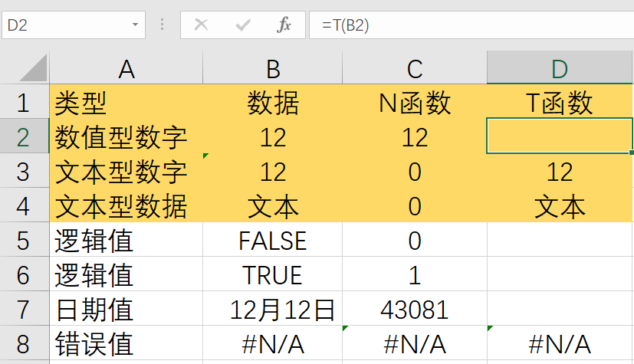Click cell D8 with #N/A in T函数 column
Viewport: 634px width, 364px height.
pyautogui.click(x=560, y=343)
